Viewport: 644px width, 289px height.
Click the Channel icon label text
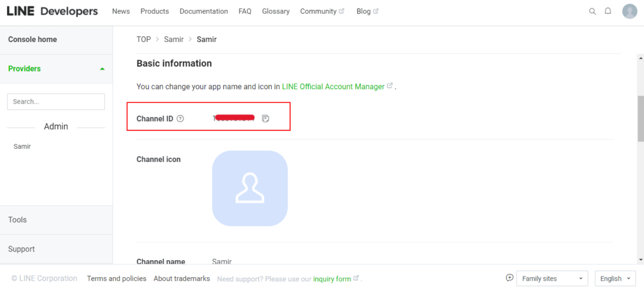coord(158,160)
